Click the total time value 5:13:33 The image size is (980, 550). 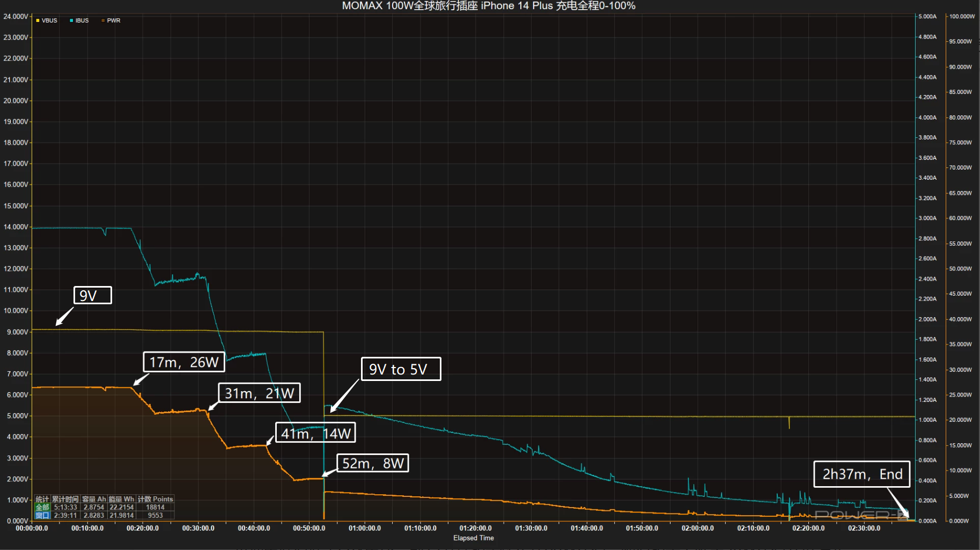pos(65,507)
